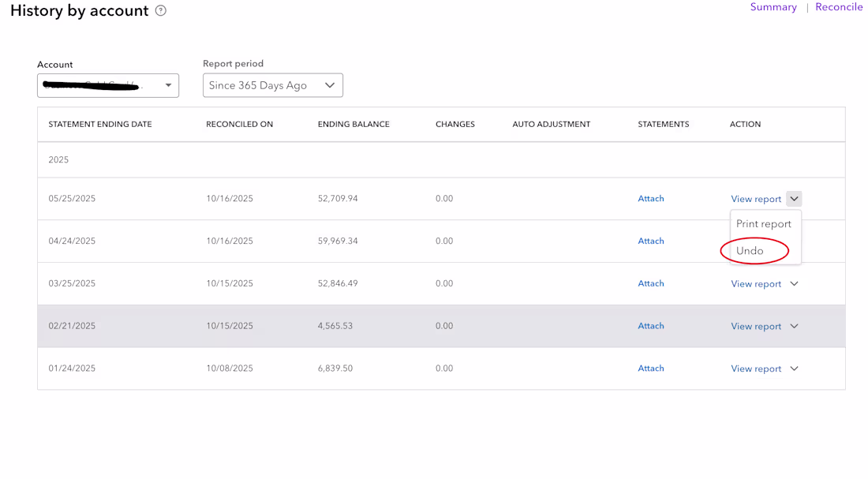868x479 pixels.
Task: View report for the 03/25/2025 statement
Action: (755, 283)
